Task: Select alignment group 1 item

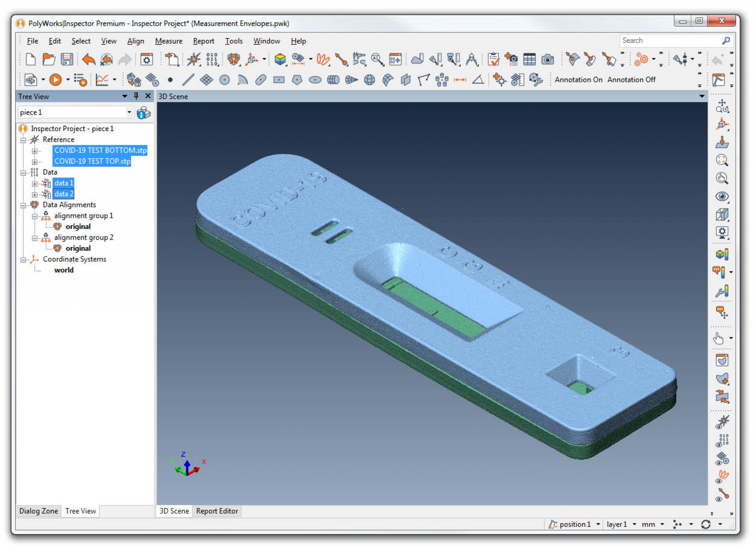Action: [83, 216]
